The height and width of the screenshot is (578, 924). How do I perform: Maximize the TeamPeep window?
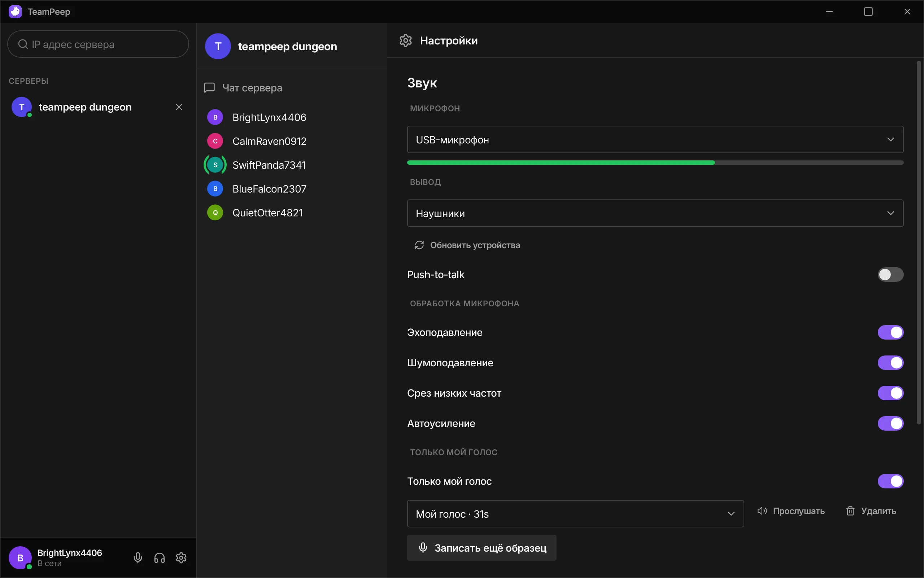click(x=868, y=12)
